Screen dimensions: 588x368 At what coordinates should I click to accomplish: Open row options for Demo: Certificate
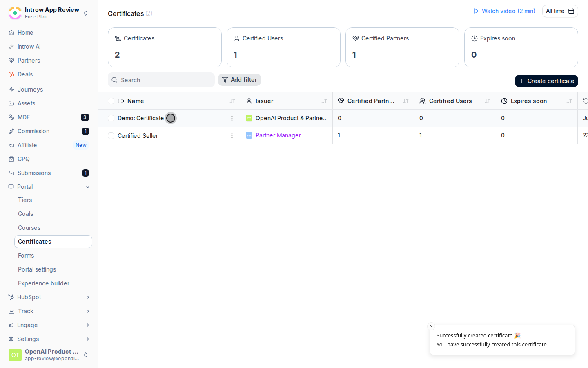(232, 118)
